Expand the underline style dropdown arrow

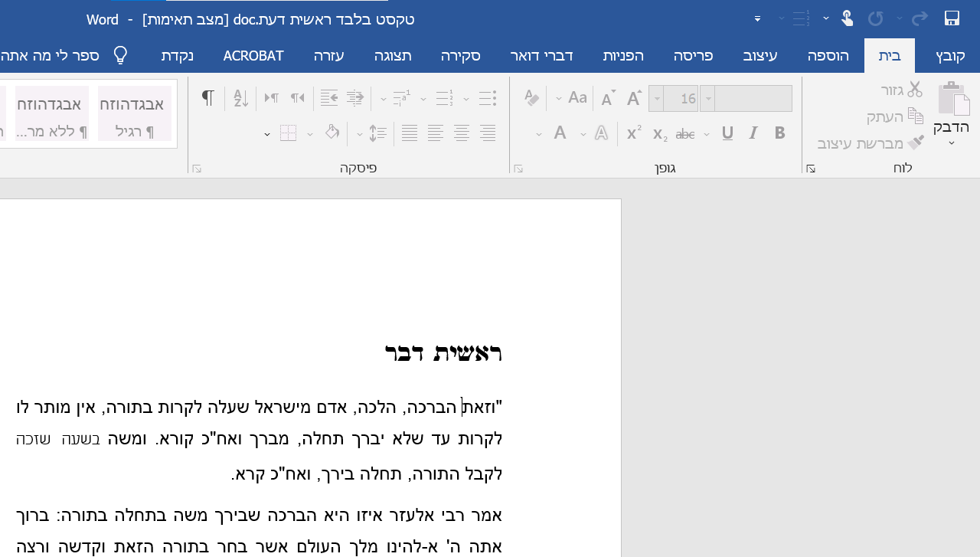pos(707,134)
